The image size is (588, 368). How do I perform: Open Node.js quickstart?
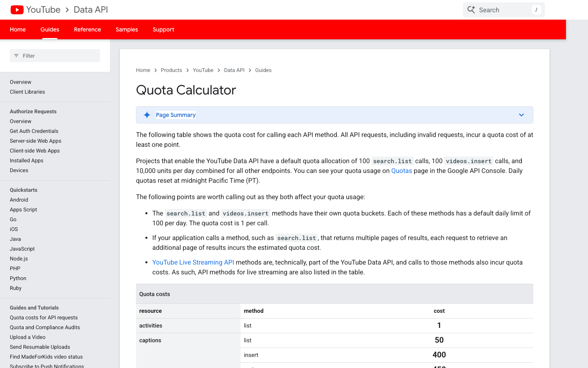(x=19, y=259)
